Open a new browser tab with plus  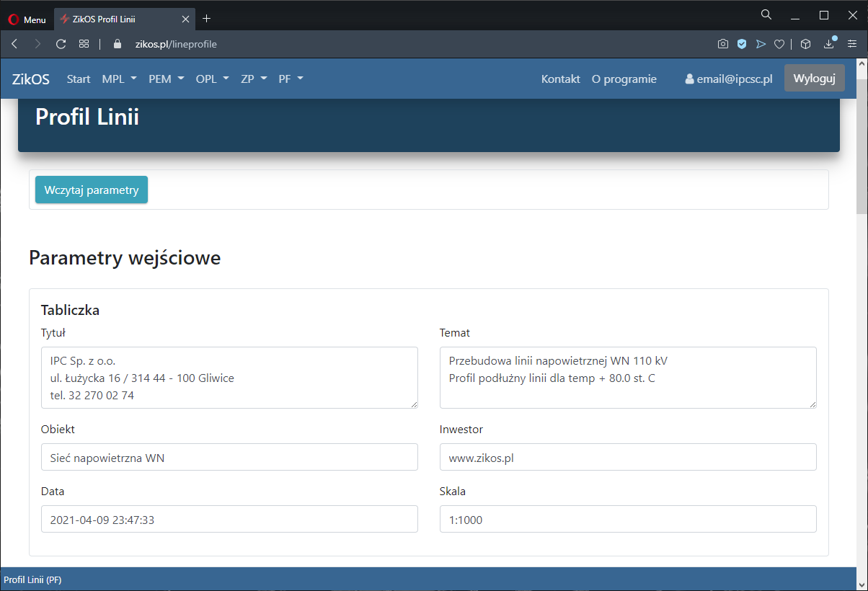coord(207,19)
